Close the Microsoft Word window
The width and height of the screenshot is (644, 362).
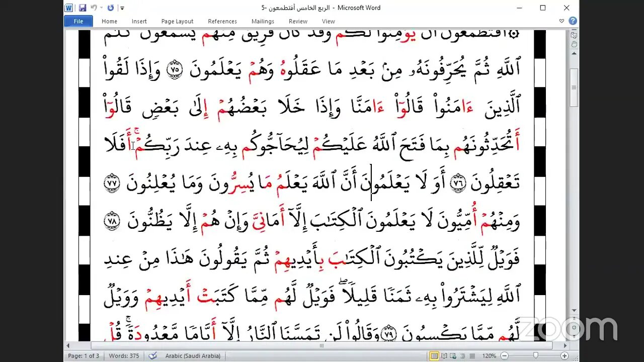coord(567,8)
